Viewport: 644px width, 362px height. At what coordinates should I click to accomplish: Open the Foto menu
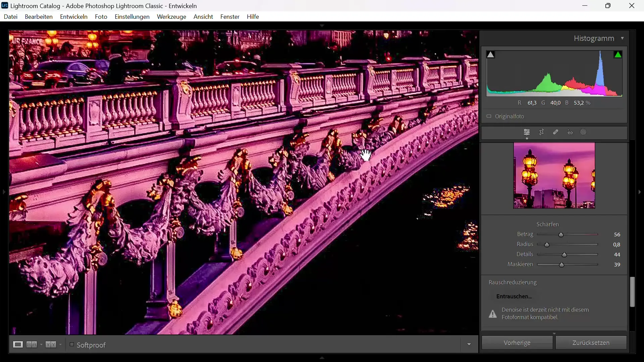(101, 17)
